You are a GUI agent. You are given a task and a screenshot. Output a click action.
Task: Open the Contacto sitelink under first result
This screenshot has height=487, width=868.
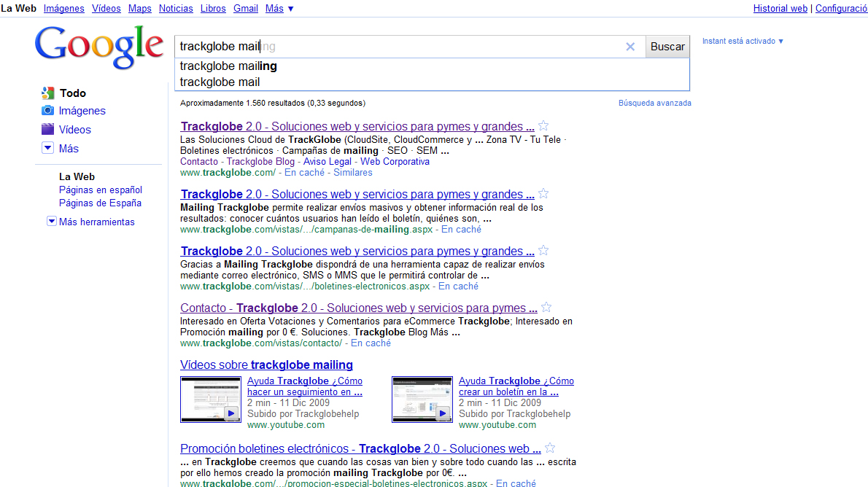199,162
